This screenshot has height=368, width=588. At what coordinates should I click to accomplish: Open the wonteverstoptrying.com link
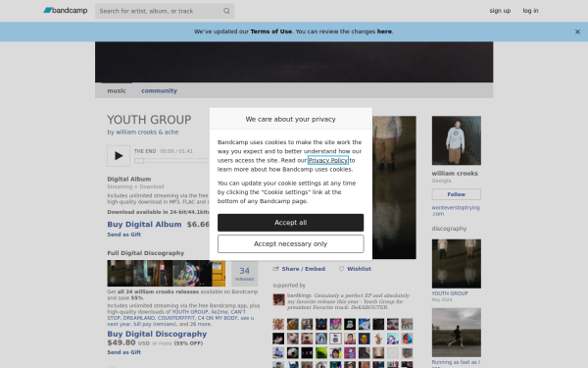(x=456, y=211)
